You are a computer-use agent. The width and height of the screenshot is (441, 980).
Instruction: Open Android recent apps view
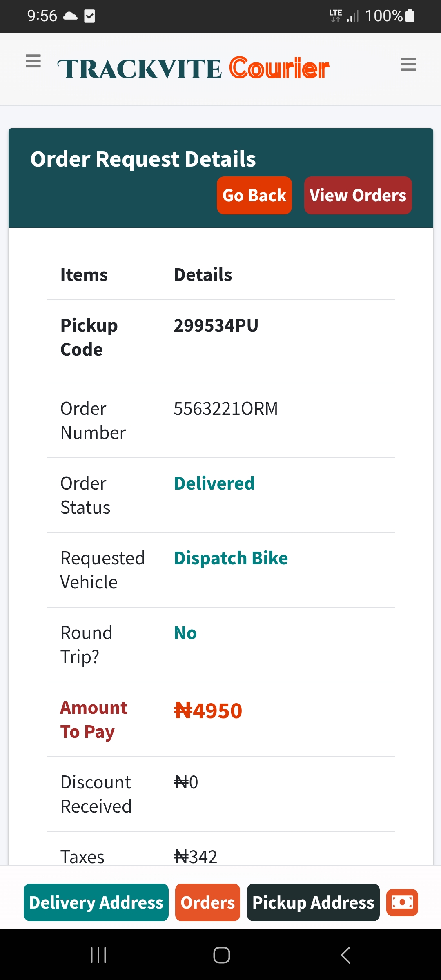(x=98, y=955)
